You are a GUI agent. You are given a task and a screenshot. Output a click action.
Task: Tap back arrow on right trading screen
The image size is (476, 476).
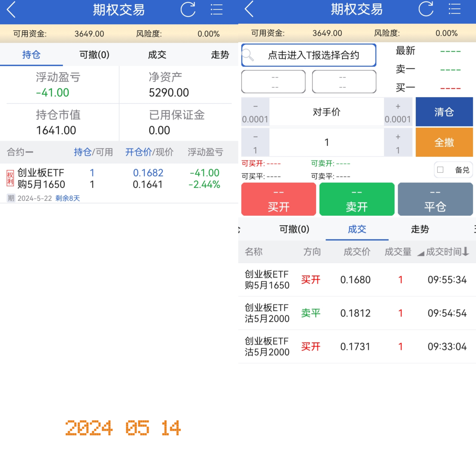[x=249, y=9]
